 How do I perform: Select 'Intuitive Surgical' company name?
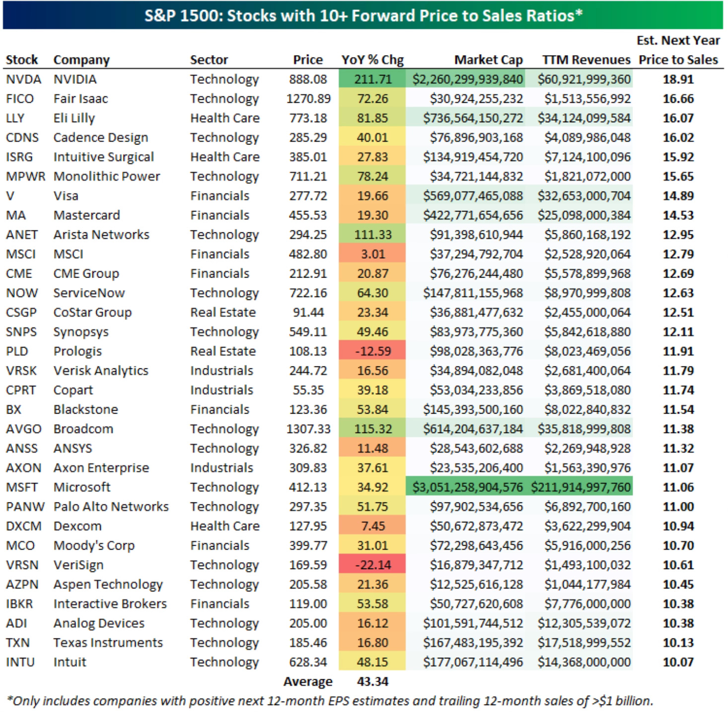coord(104,157)
